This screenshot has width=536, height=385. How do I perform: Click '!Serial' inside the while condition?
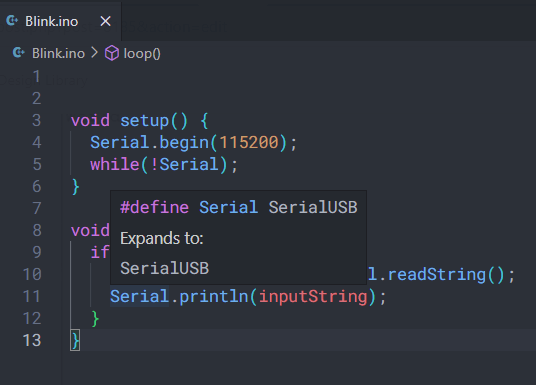point(184,164)
